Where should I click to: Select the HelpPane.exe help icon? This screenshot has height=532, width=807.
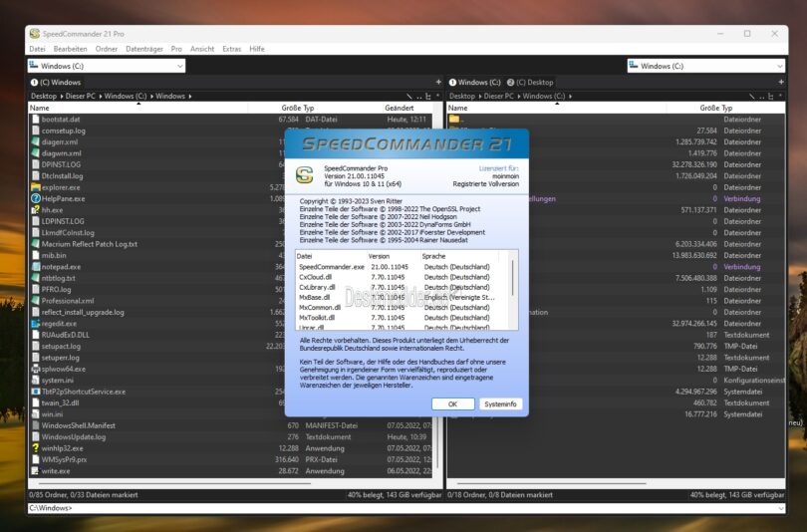36,198
